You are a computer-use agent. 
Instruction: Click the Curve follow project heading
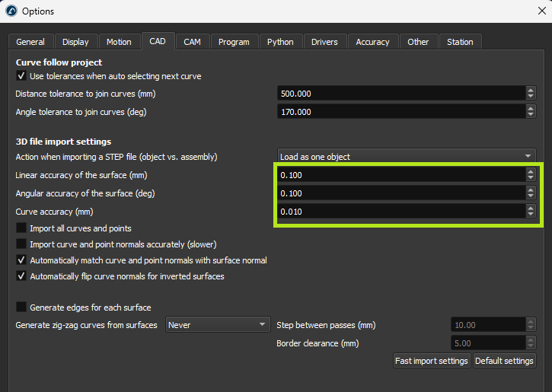pos(59,62)
